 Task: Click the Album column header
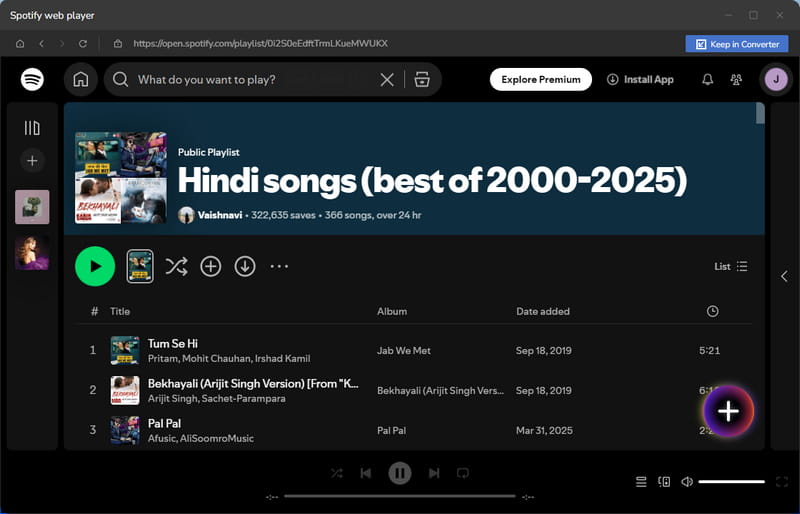(x=392, y=311)
